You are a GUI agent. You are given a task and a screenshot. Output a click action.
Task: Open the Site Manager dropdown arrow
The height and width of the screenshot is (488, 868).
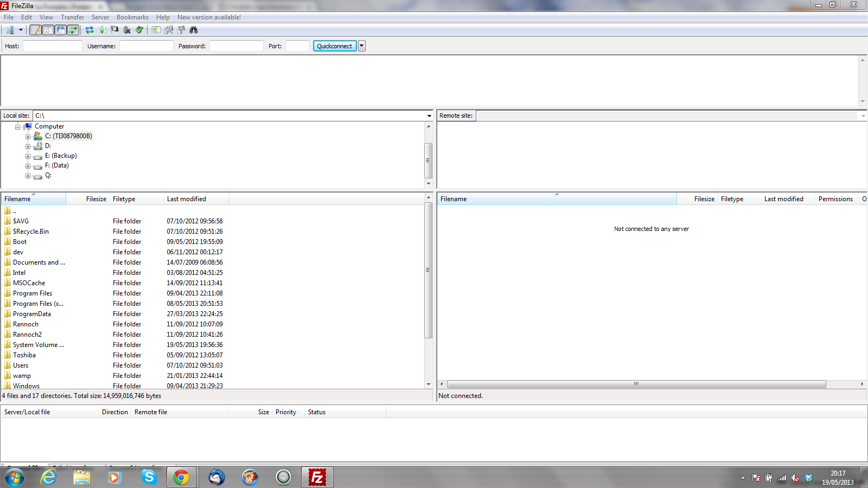click(21, 30)
